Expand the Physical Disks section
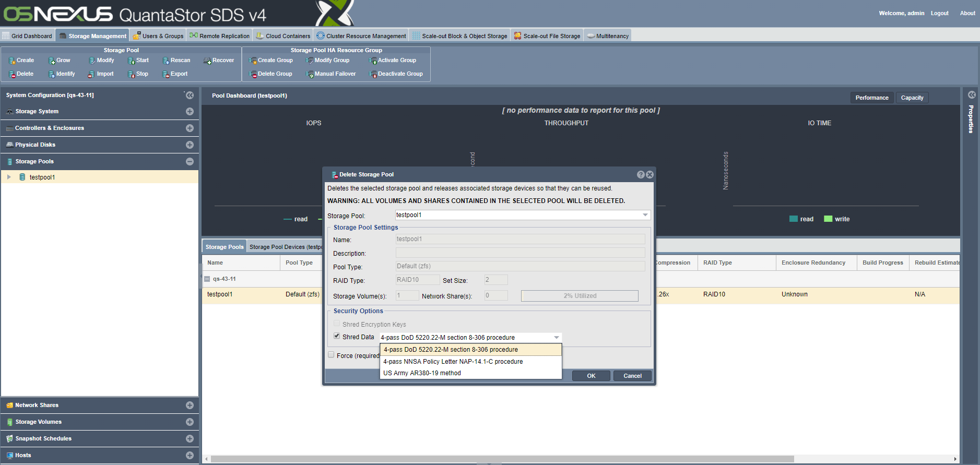 [190, 145]
